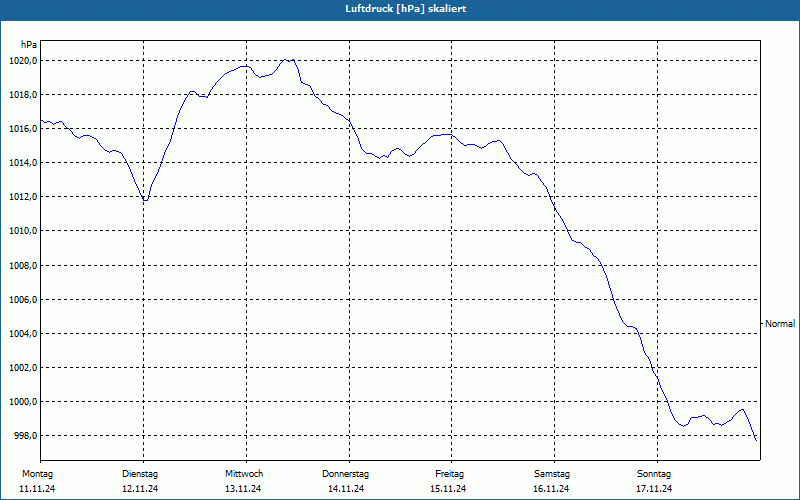Image resolution: width=800 pixels, height=500 pixels.
Task: Click the date 14.11.24
Action: [346, 489]
